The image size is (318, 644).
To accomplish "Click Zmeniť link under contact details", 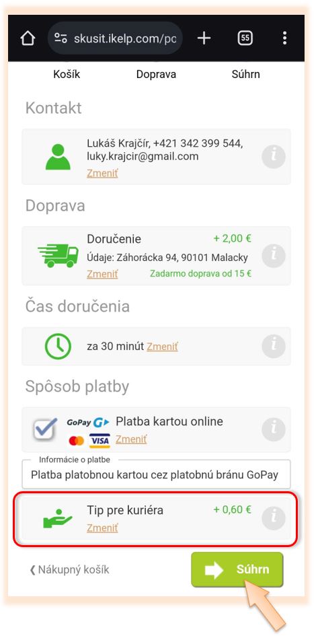I will tap(102, 174).
